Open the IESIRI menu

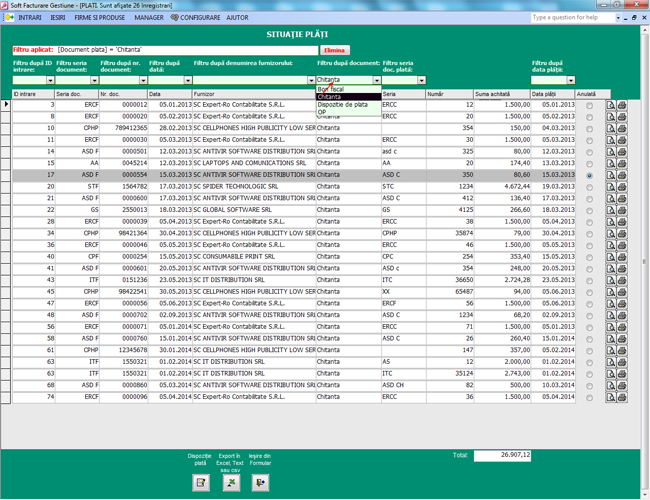[x=58, y=17]
